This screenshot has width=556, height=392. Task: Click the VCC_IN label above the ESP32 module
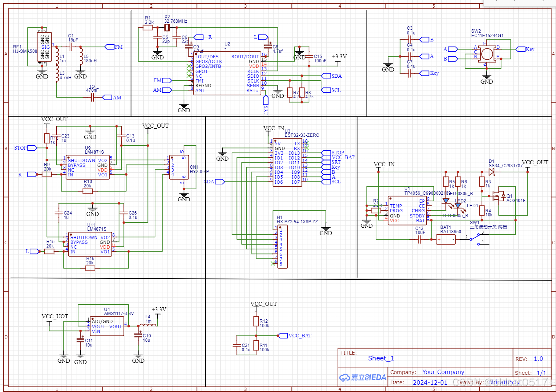coord(274,128)
